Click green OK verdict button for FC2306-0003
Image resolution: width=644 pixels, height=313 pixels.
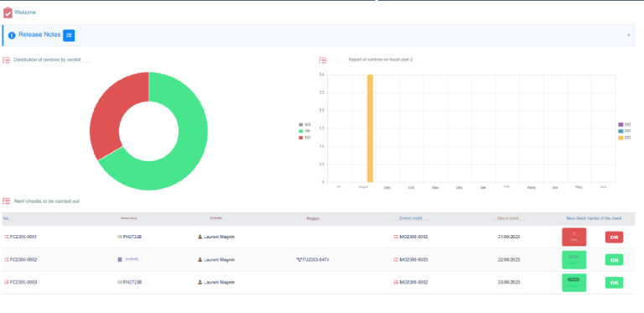[x=614, y=283]
